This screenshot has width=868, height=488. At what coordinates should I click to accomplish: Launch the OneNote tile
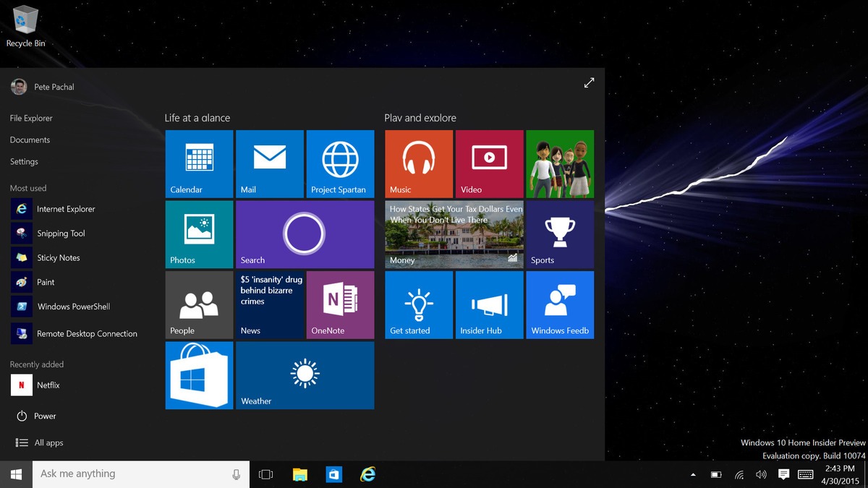click(340, 305)
